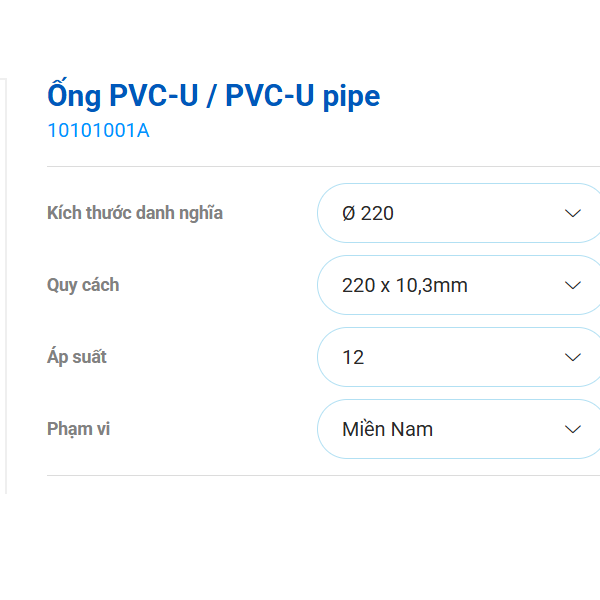Click the selected value 'Ø 220'
The height and width of the screenshot is (600, 600).
click(x=368, y=213)
